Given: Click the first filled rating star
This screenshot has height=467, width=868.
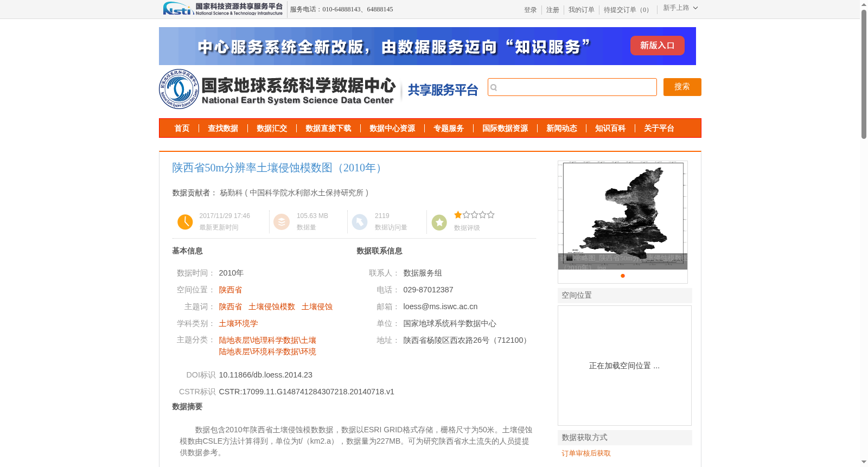Looking at the screenshot, I should (458, 215).
